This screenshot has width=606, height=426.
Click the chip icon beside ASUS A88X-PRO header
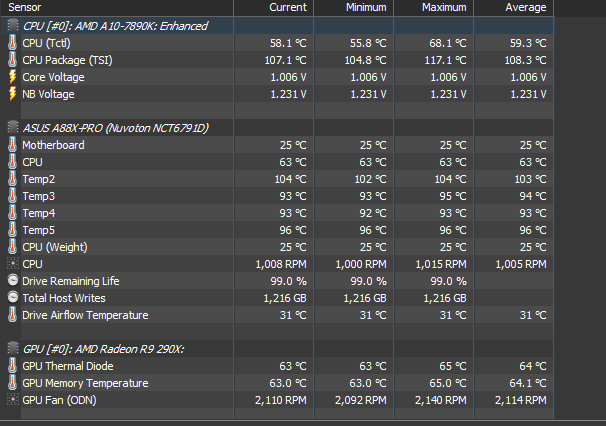tap(13, 128)
